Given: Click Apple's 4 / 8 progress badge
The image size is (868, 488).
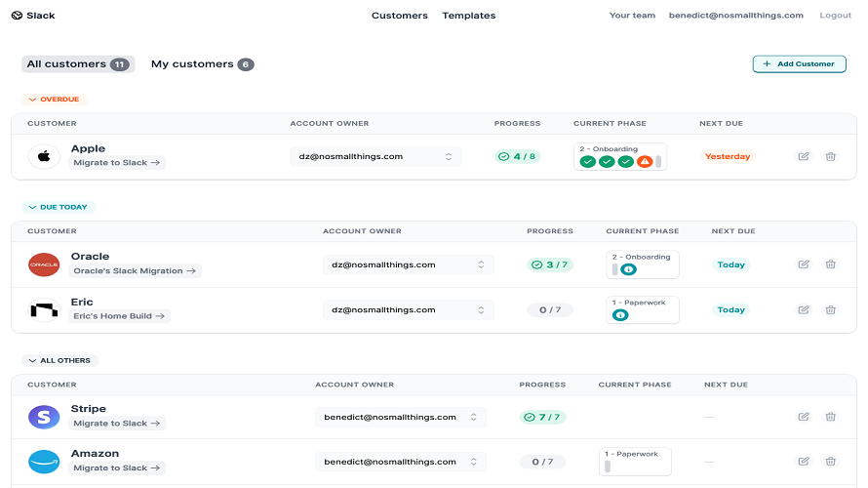Looking at the screenshot, I should 518,157.
